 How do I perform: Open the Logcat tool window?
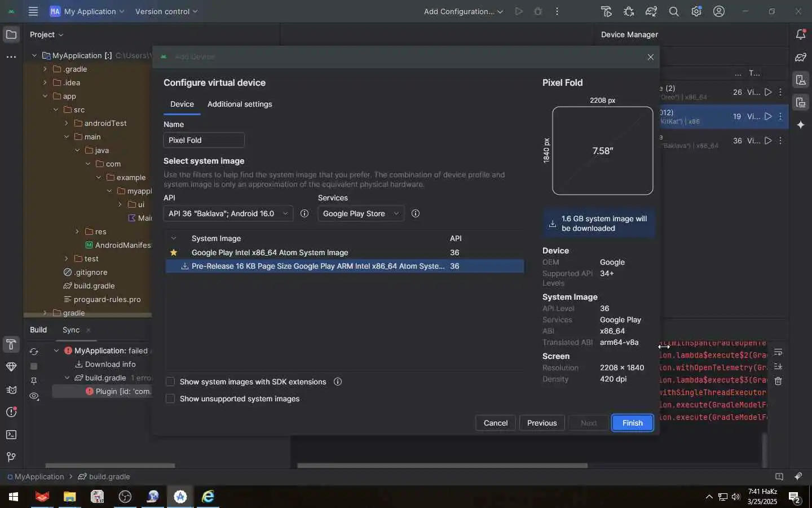[x=11, y=390]
